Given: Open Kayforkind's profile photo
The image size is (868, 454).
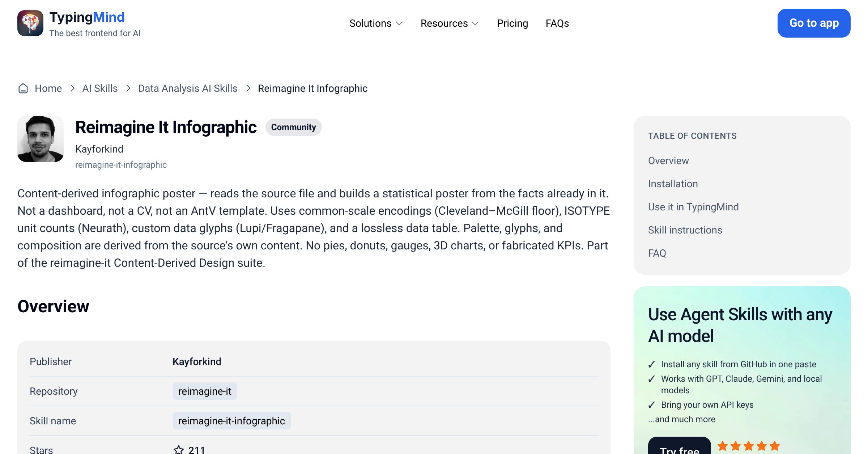Looking at the screenshot, I should [41, 139].
